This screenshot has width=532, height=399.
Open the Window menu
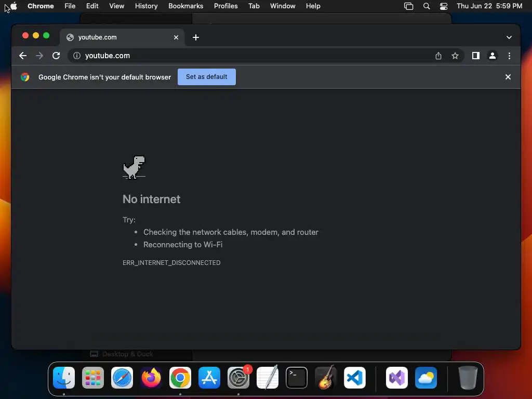point(283,6)
